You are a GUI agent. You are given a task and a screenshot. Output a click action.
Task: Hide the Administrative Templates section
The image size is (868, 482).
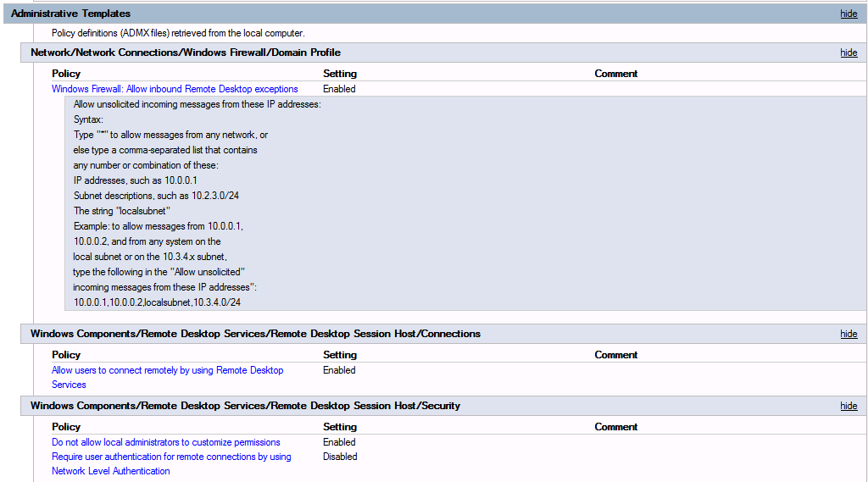[849, 14]
